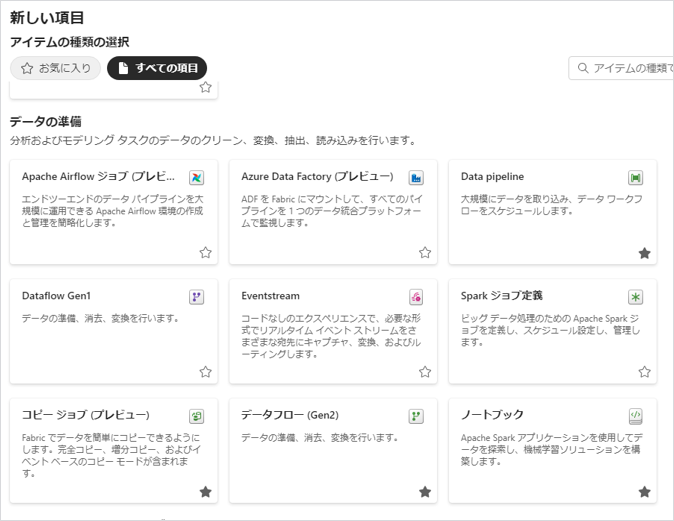674x521 pixels.
Task: Focus the アイテムの種類 search field
Action: tap(621, 68)
